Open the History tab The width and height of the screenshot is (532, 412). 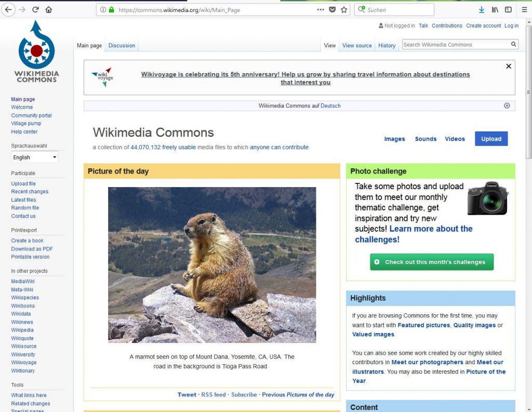tap(387, 45)
